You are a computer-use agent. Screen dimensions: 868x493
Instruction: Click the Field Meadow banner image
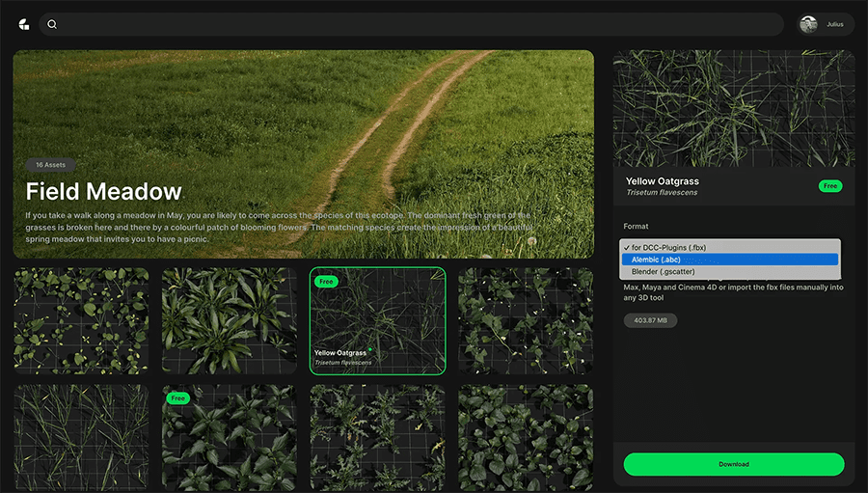(x=304, y=154)
